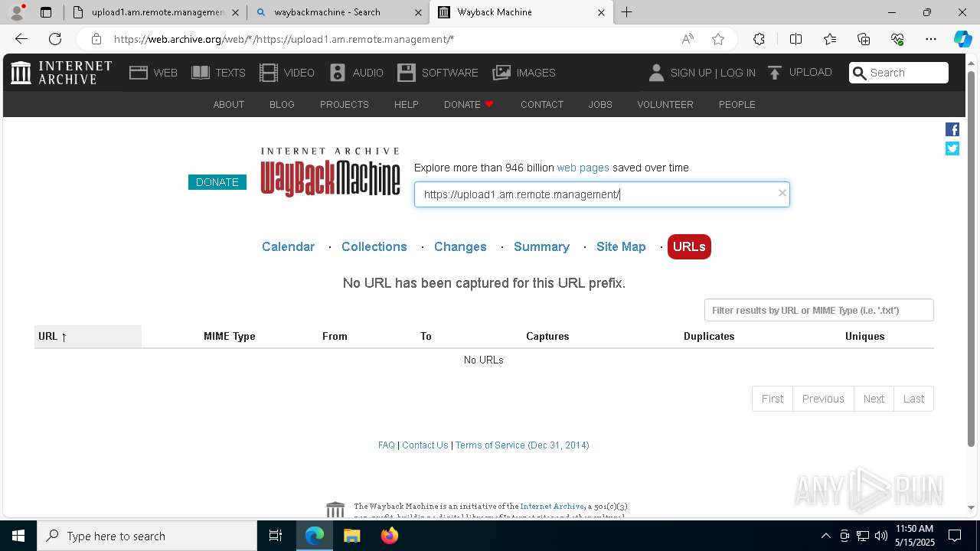
Task: Click the Edge profile avatar icon
Action: (17, 11)
